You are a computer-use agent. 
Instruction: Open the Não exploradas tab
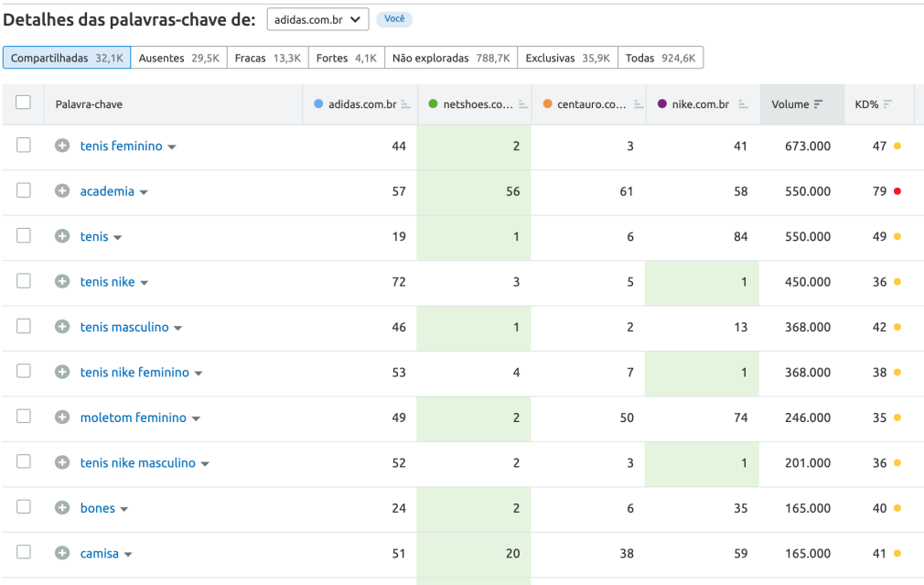pyautogui.click(x=451, y=58)
